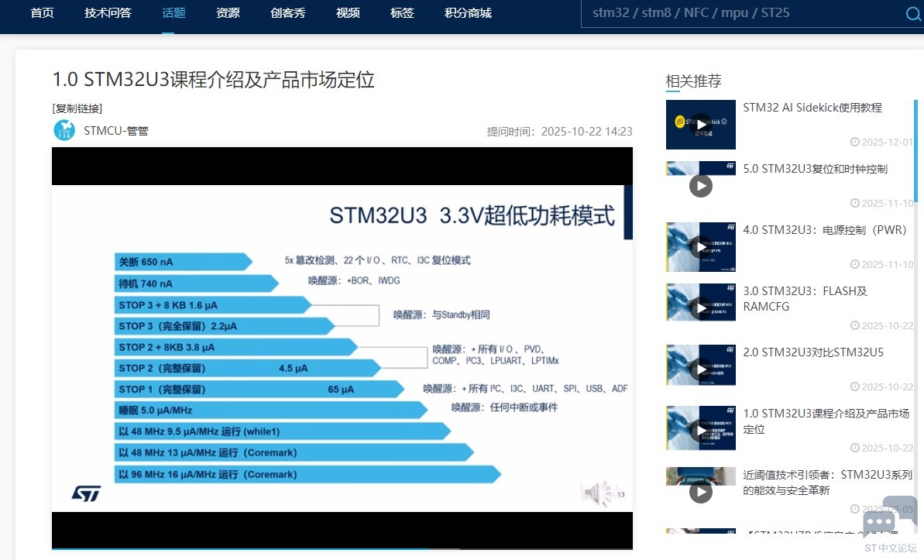
Task: Open the STMCU-管管 author name link
Action: click(x=116, y=131)
